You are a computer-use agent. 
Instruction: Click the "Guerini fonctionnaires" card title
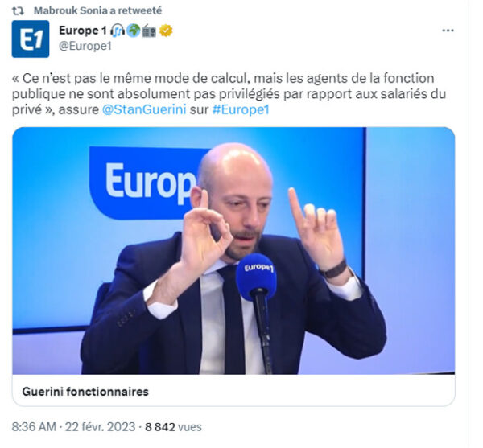pyautogui.click(x=85, y=392)
